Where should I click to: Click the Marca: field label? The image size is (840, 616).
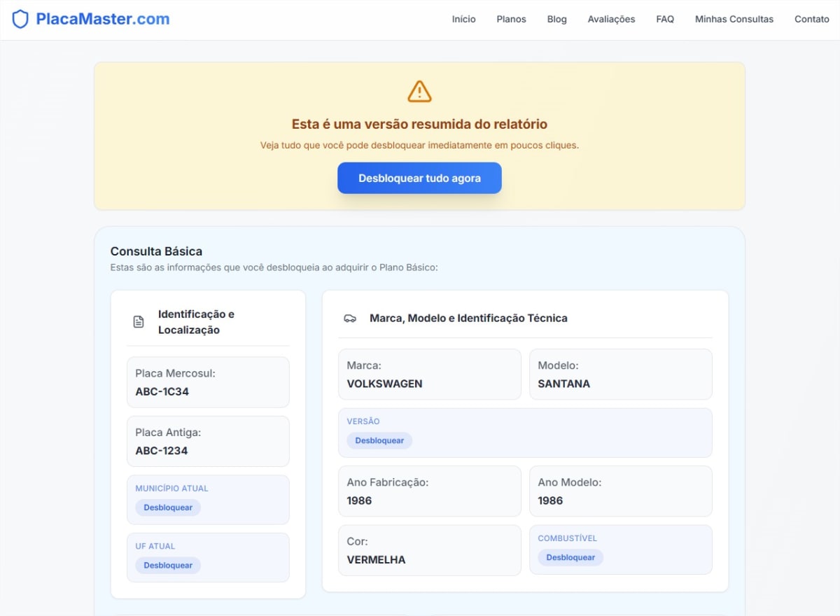click(x=364, y=365)
